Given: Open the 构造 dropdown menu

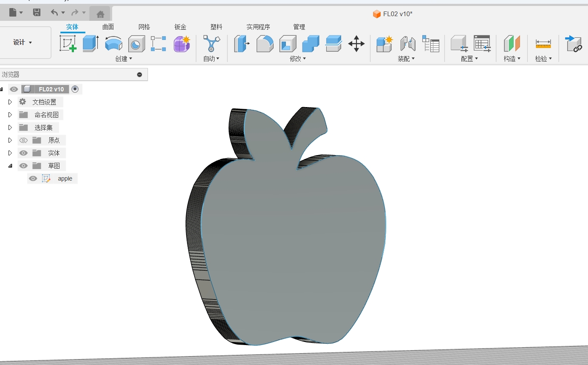Looking at the screenshot, I should click(x=512, y=59).
